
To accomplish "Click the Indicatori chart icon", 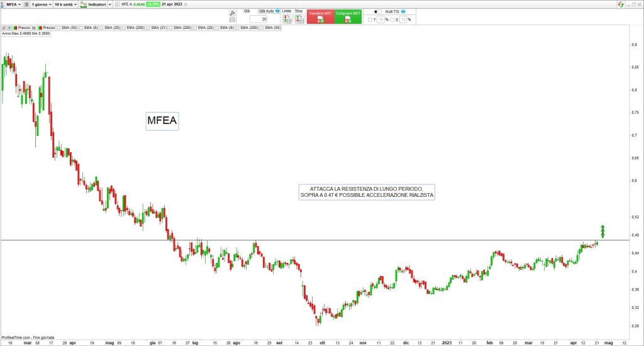I will [84, 4].
